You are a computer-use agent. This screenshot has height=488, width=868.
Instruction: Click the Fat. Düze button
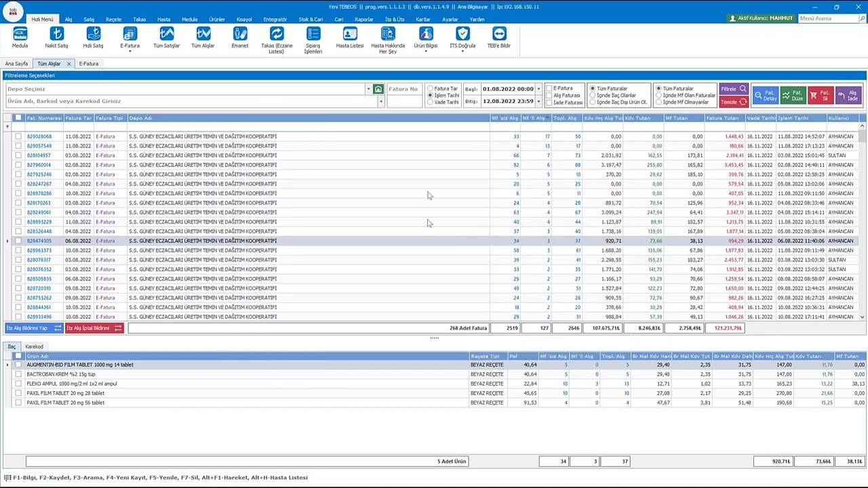click(x=793, y=96)
